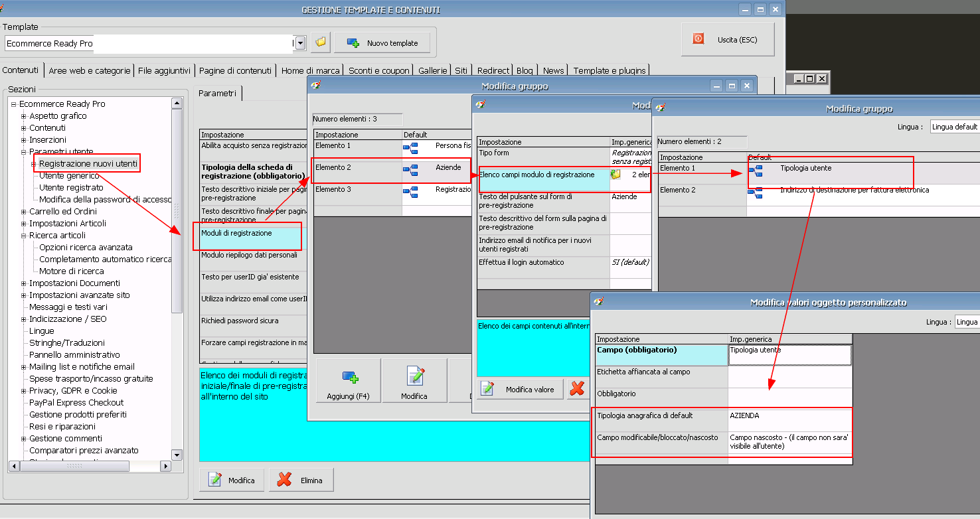
Task: Select PayPal Express Checkout tree item
Action: point(76,403)
